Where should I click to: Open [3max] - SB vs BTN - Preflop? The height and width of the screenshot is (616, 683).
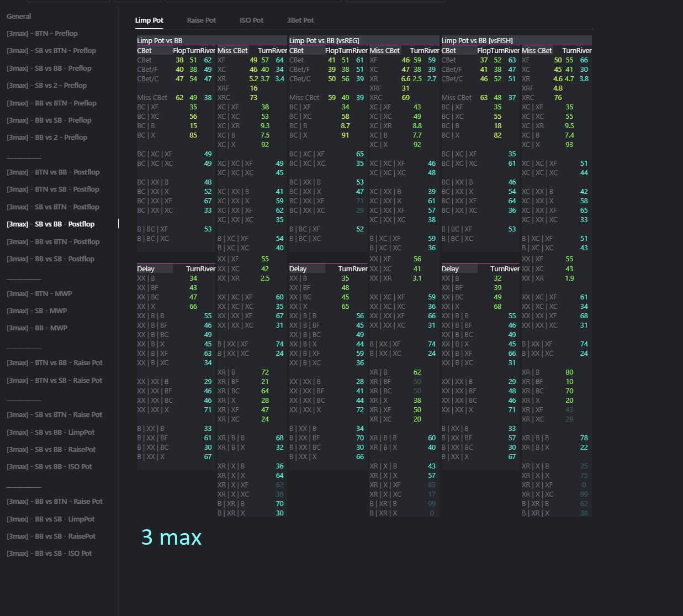[51, 51]
